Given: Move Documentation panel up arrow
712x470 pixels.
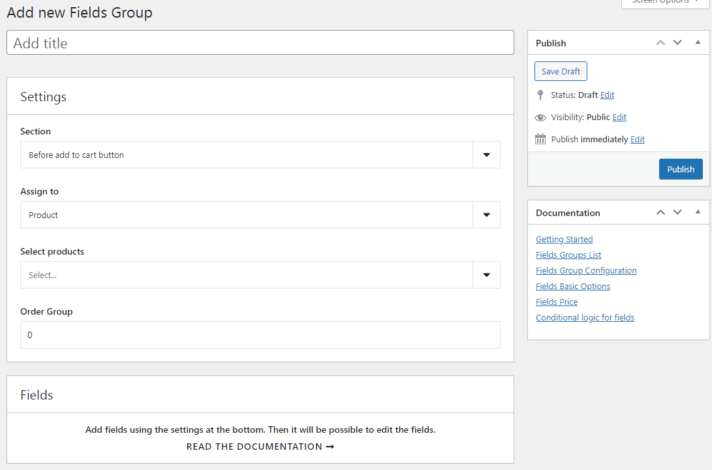Looking at the screenshot, I should (660, 213).
